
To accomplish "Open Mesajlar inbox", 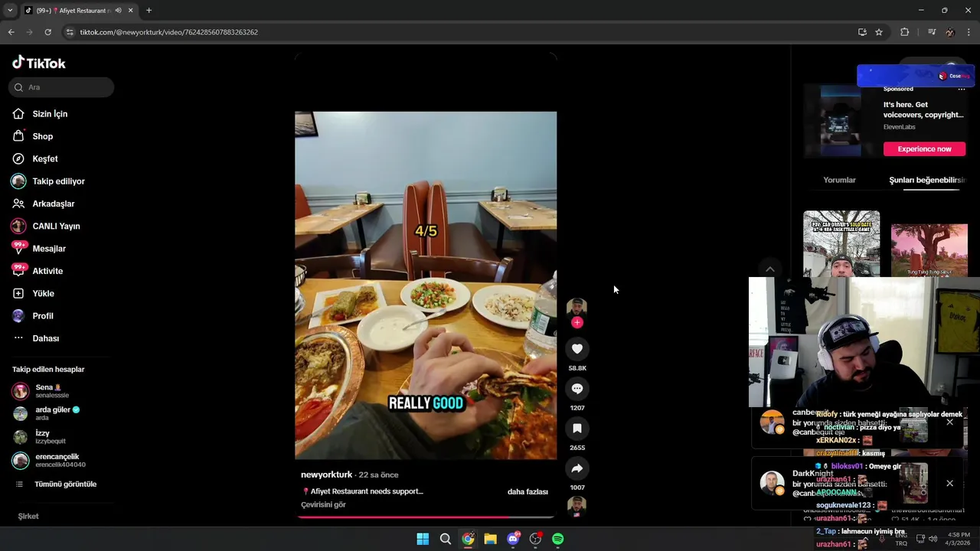I will pos(49,249).
